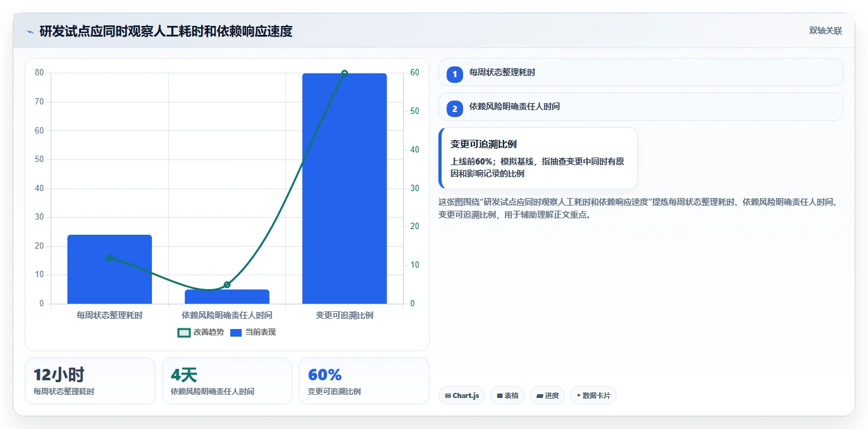
Task: Click trend point on 每周状态整理耗时 bar
Action: tap(109, 258)
